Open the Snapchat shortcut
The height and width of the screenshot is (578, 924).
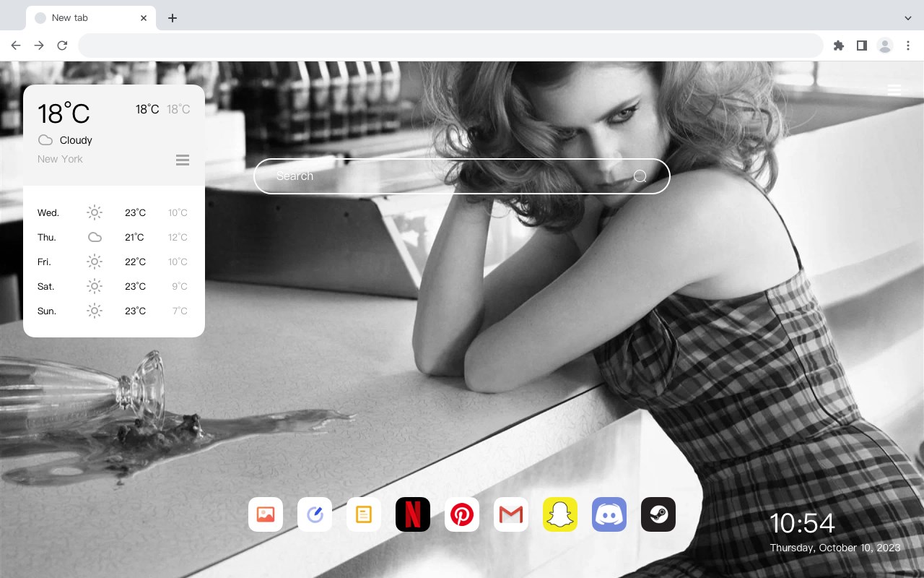pos(560,514)
